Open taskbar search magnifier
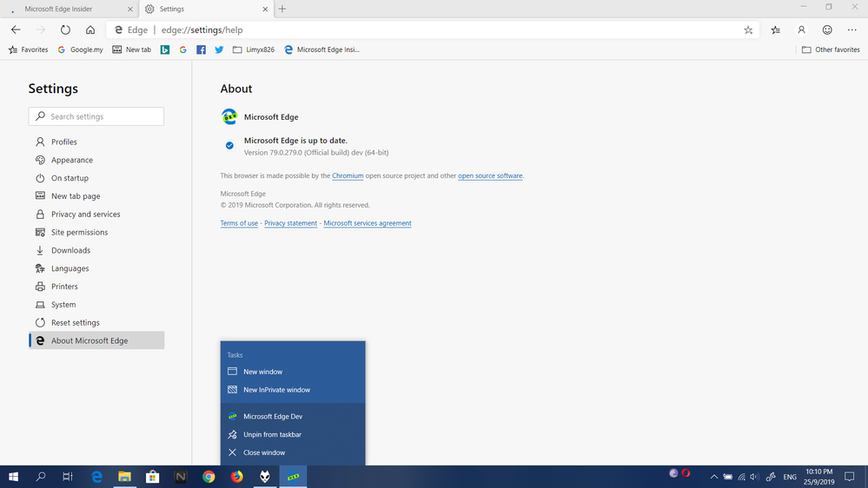Screen dimensions: 868x488 41,477
